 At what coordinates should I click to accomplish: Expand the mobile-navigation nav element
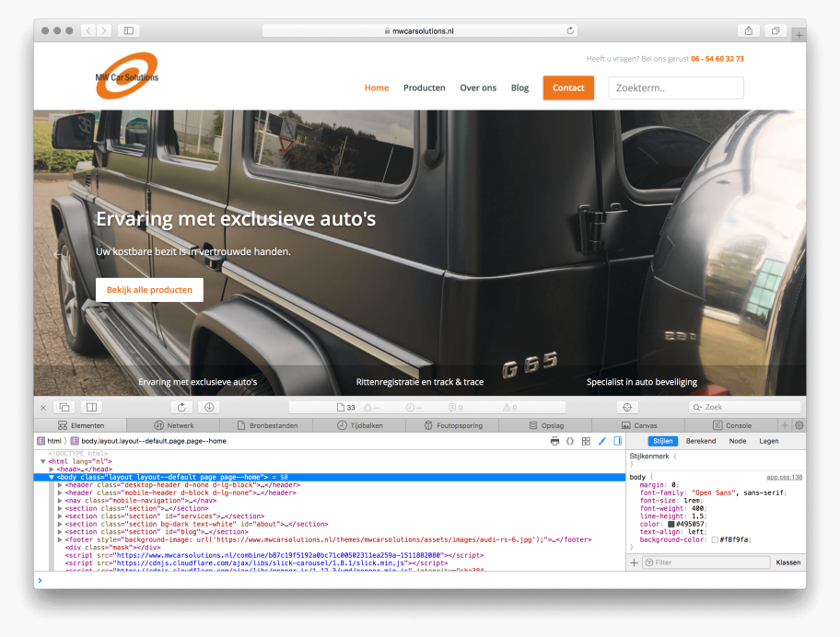coord(60,501)
